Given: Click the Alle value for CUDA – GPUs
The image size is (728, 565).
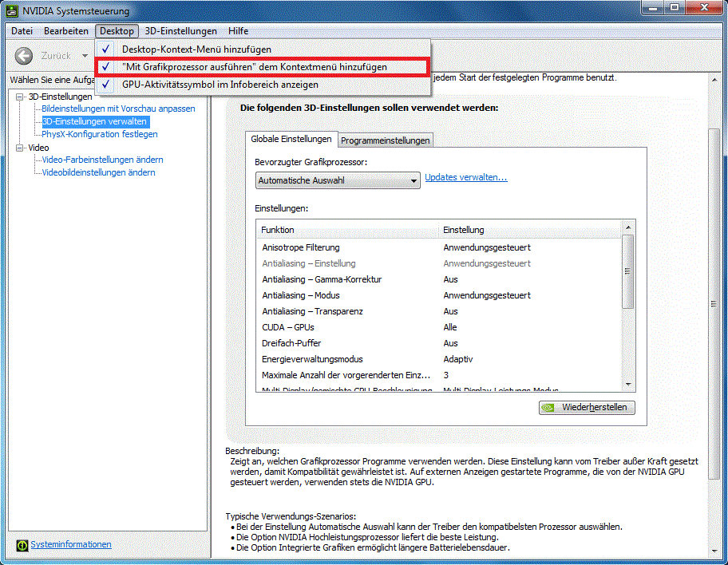Looking at the screenshot, I should tap(450, 327).
